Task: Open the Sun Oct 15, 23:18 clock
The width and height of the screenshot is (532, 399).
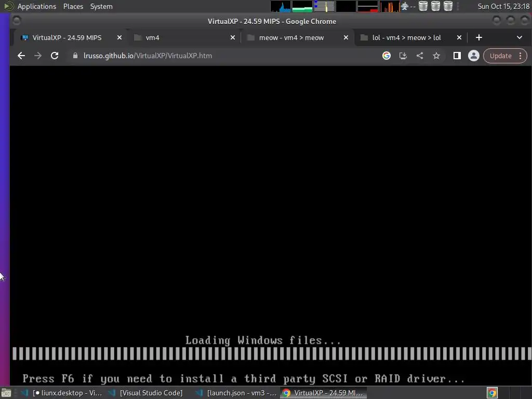Action: tap(503, 6)
